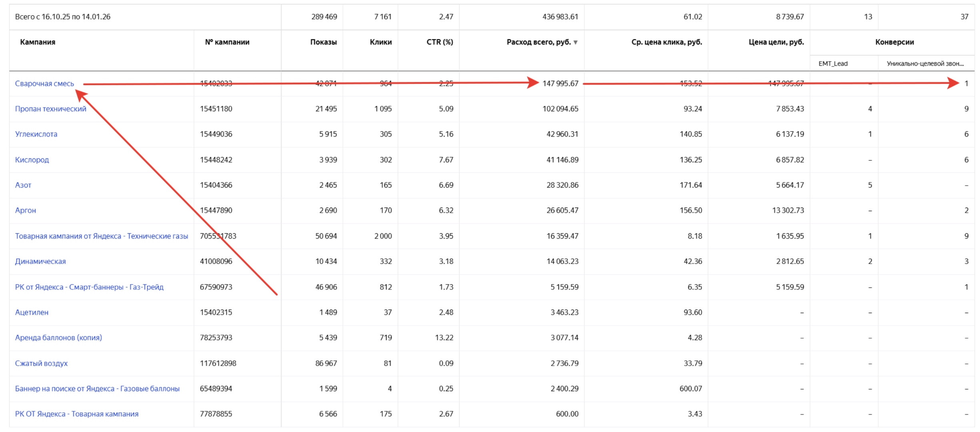Click the Кампания column header
980x432 pixels.
pyautogui.click(x=38, y=42)
